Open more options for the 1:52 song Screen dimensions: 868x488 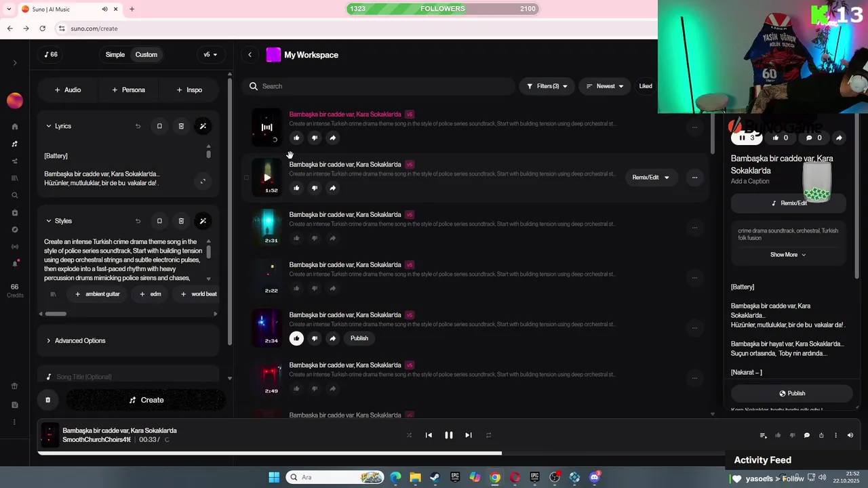point(694,178)
